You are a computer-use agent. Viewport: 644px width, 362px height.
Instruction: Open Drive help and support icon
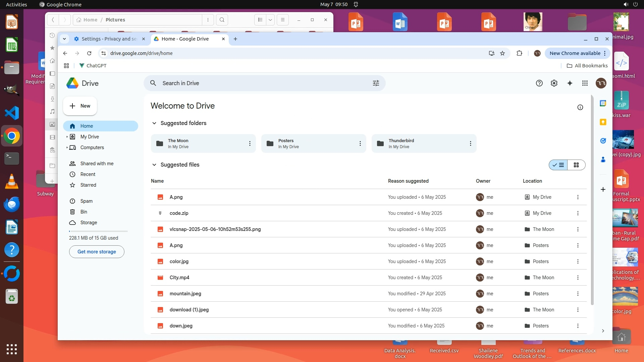(539, 83)
